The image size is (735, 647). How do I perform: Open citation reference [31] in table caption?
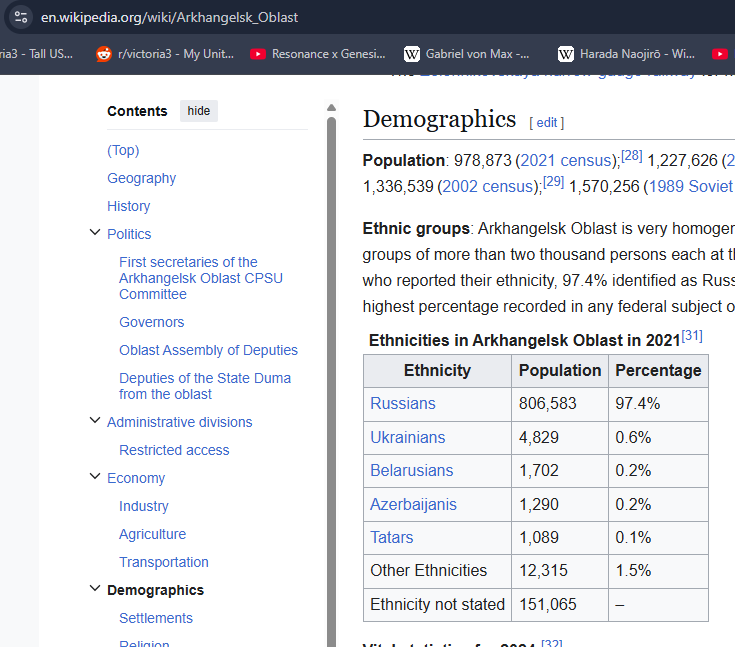pos(692,336)
